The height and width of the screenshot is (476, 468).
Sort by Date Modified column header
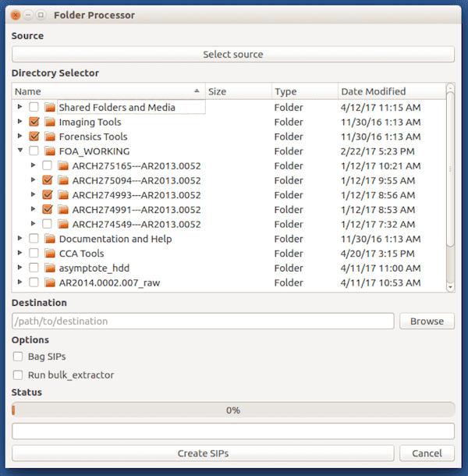392,91
